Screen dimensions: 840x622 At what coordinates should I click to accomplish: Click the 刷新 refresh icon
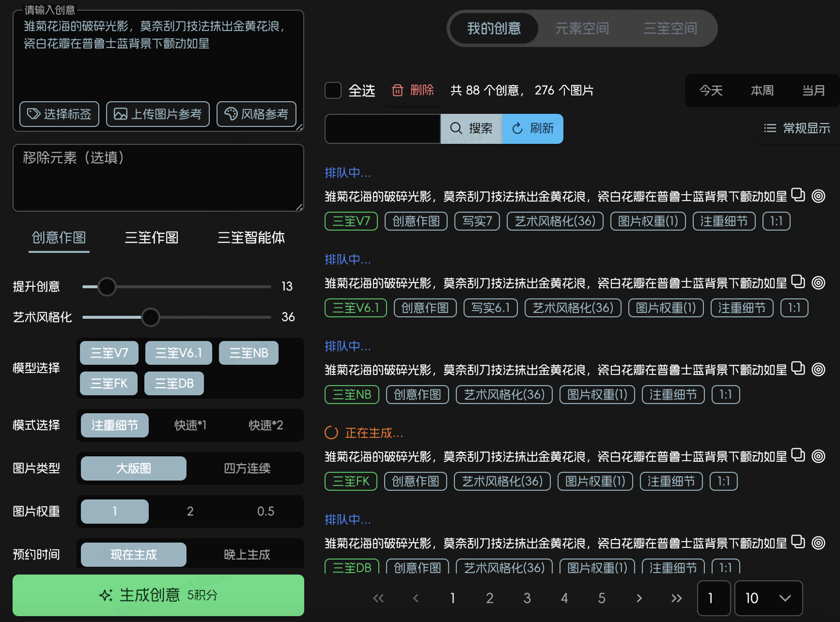point(518,129)
